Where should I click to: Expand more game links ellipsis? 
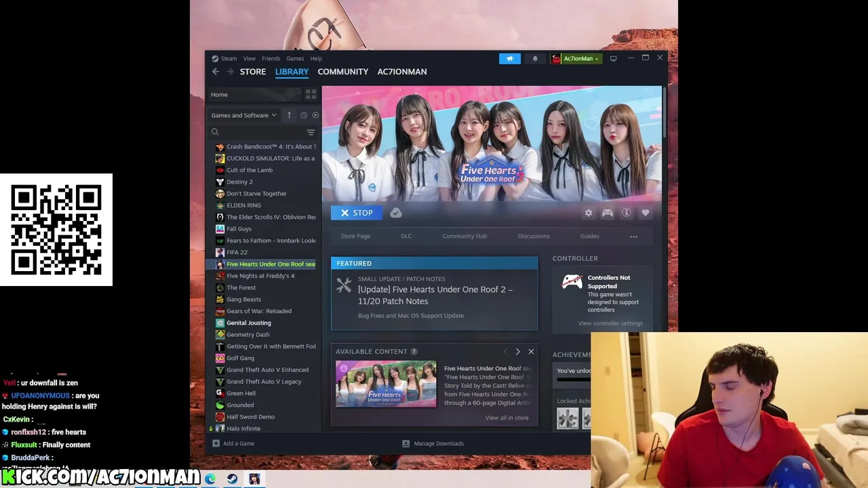[x=633, y=237]
